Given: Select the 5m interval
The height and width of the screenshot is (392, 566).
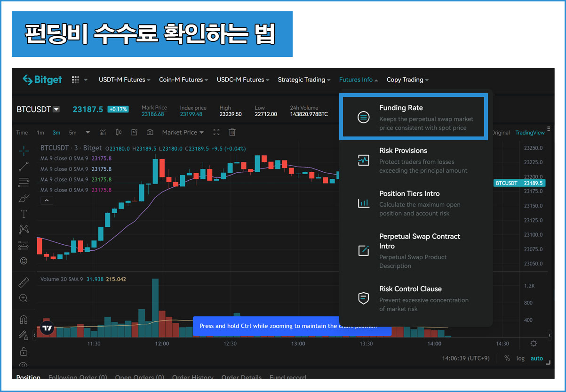Looking at the screenshot, I should point(72,133).
